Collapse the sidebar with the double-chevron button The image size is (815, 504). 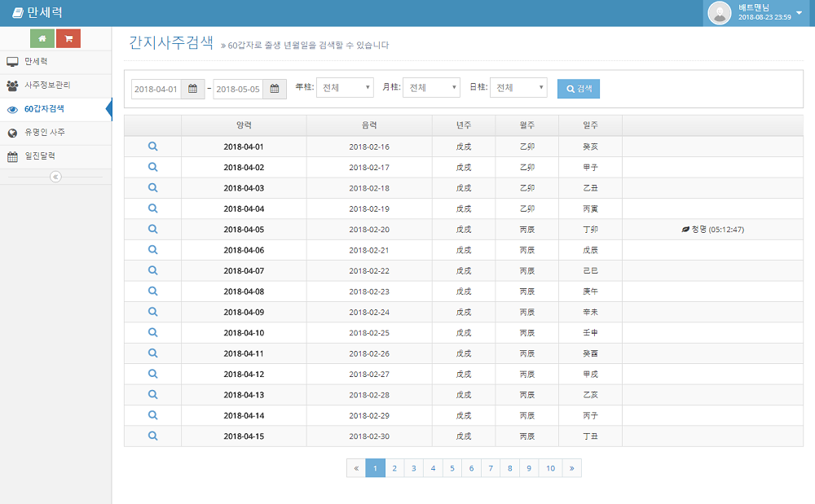click(x=55, y=177)
